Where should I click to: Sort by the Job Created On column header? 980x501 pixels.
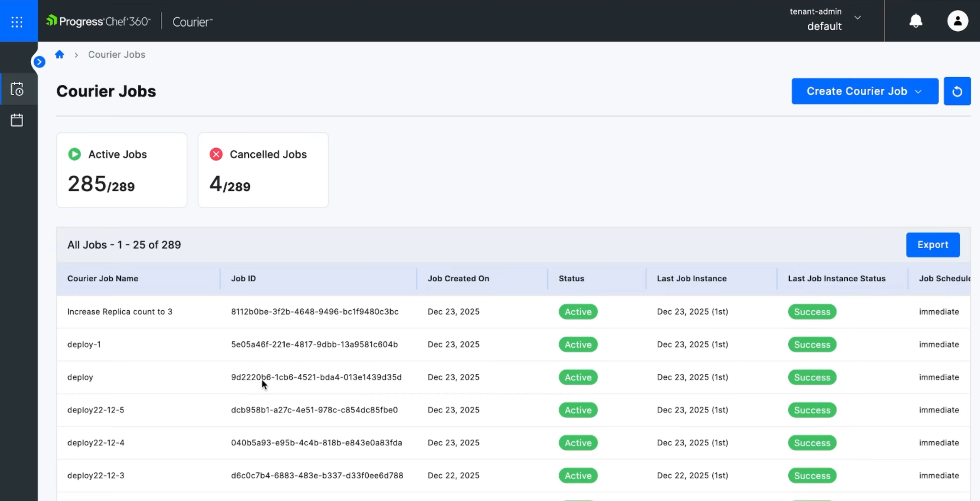pyautogui.click(x=458, y=278)
